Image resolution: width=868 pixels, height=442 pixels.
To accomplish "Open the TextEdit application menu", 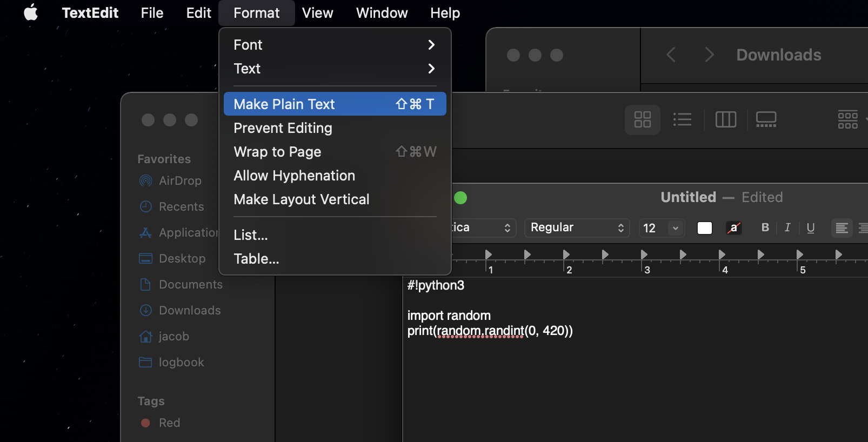I will click(x=90, y=13).
